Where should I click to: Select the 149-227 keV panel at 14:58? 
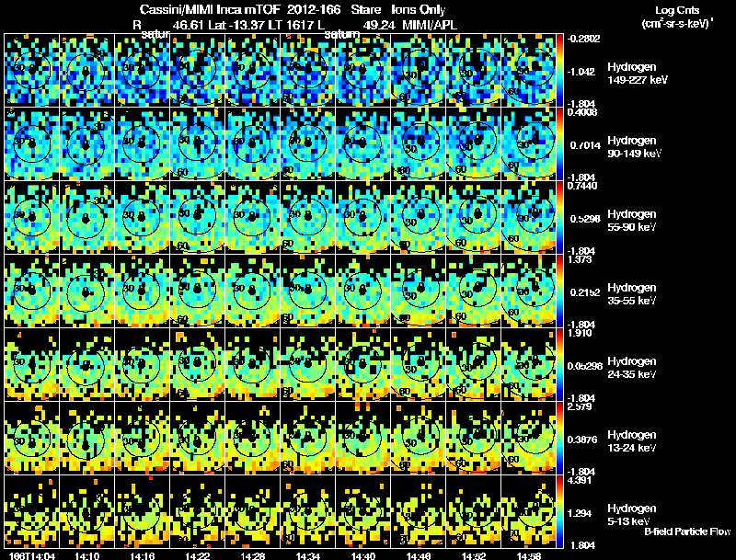[x=528, y=70]
